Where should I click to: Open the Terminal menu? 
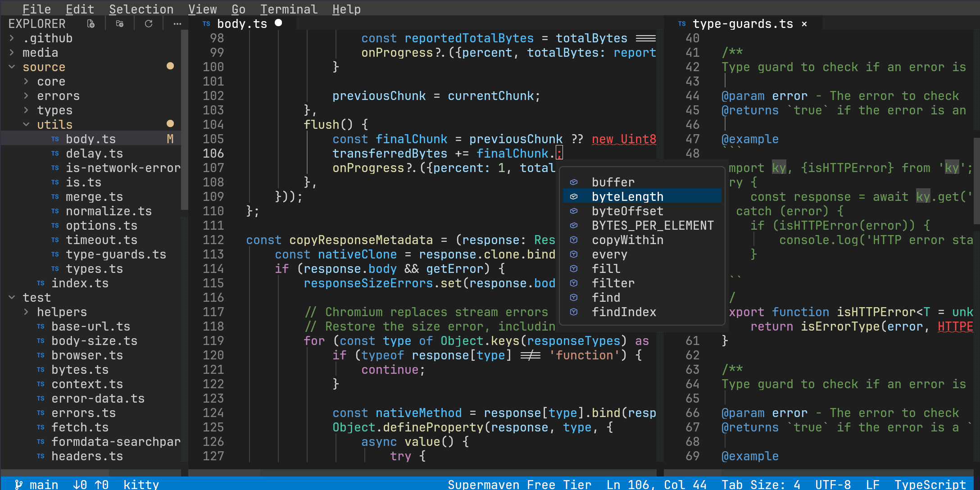(x=289, y=9)
